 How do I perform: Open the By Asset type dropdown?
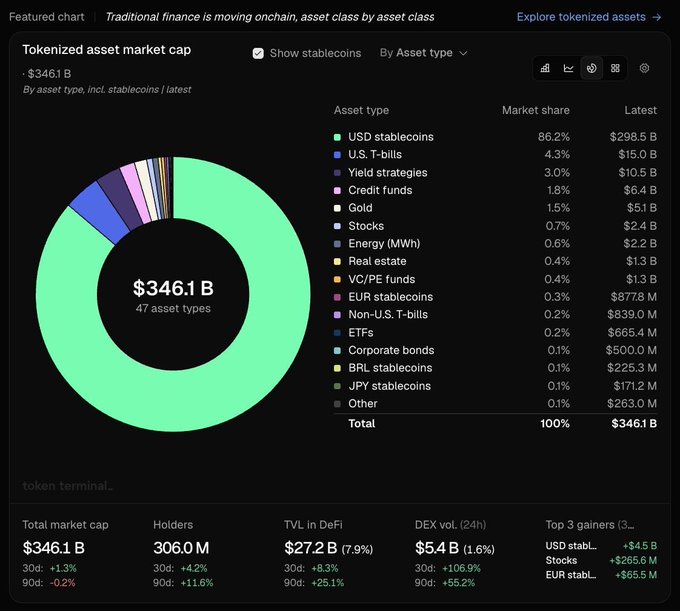coord(423,53)
